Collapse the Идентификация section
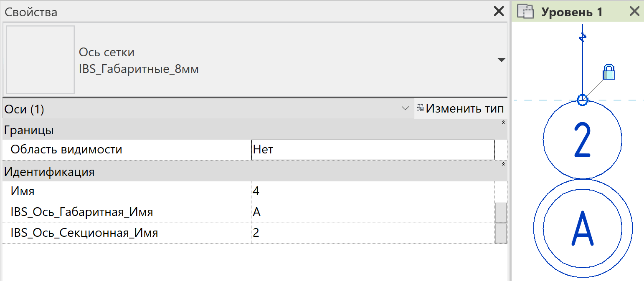The image size is (644, 281). tap(503, 164)
